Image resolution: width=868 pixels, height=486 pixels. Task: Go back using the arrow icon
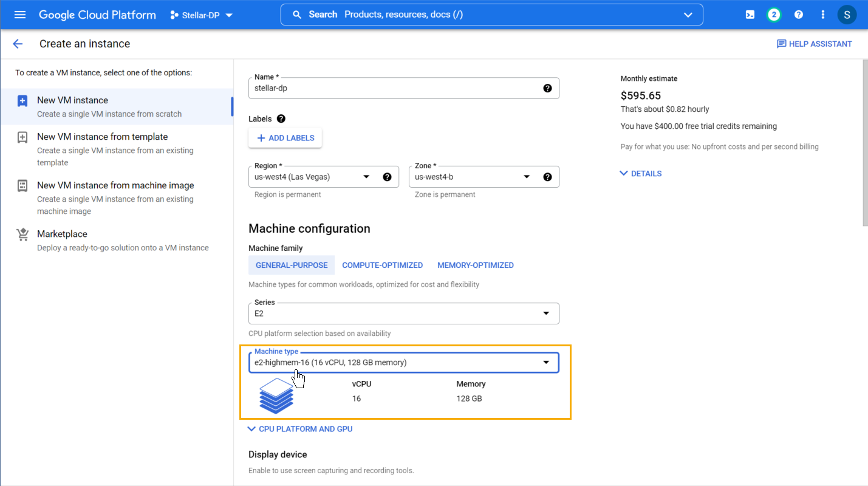pos(18,44)
